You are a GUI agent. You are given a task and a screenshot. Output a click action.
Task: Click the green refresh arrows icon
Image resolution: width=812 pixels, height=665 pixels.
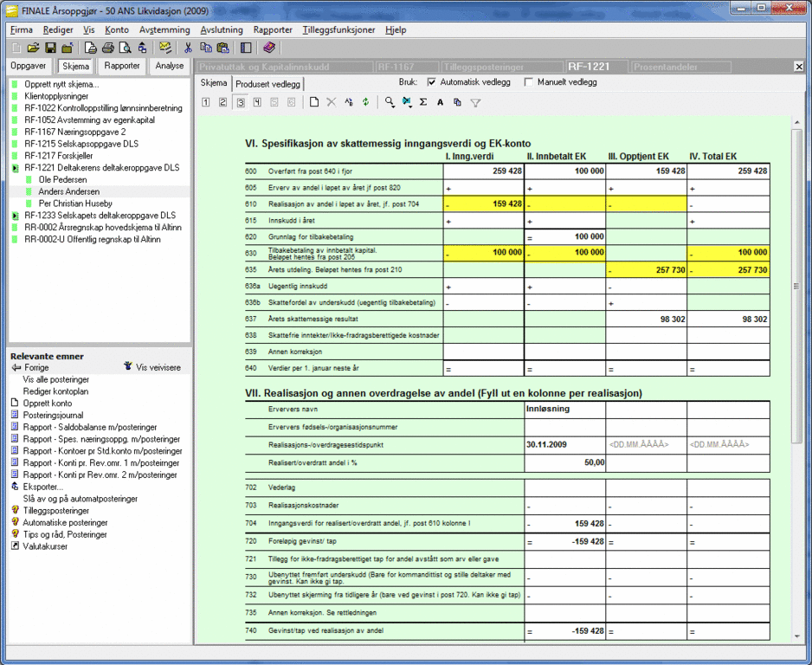tap(365, 102)
